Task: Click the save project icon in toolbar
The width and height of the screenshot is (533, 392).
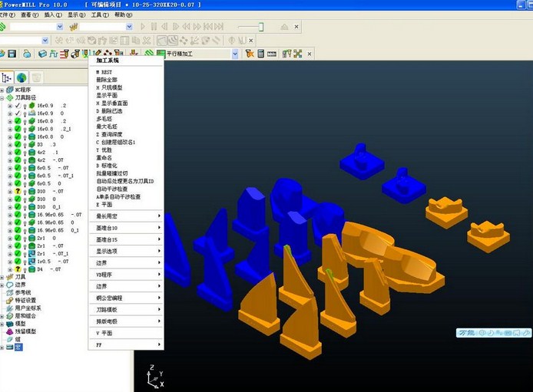Action: [x=12, y=54]
